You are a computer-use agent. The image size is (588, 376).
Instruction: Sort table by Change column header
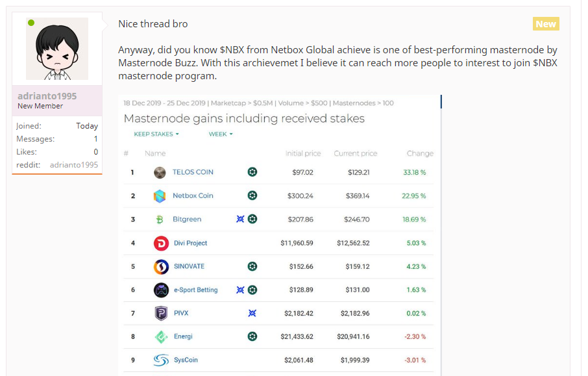420,153
